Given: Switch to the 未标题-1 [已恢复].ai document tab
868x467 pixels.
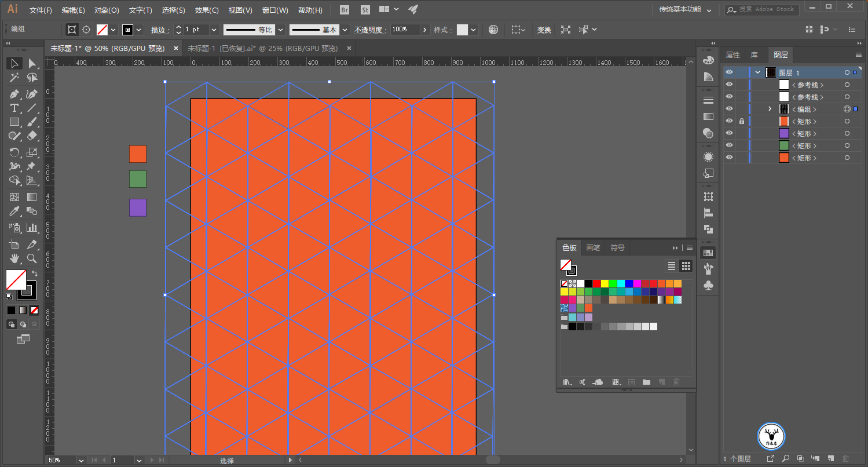Looking at the screenshot, I should tap(262, 48).
